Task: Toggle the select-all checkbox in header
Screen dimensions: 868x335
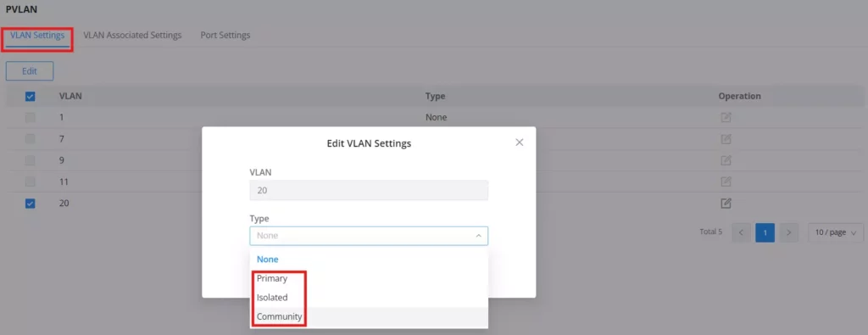Action: (31, 97)
